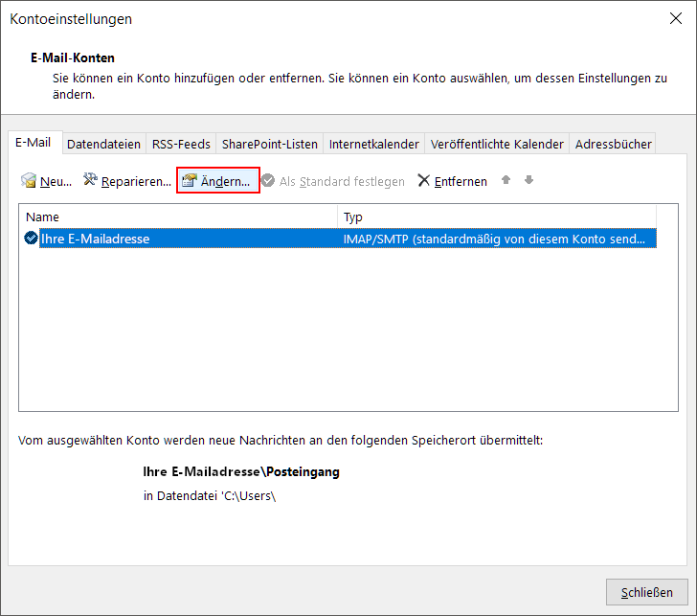Switch to the Datendateien tab

103,144
